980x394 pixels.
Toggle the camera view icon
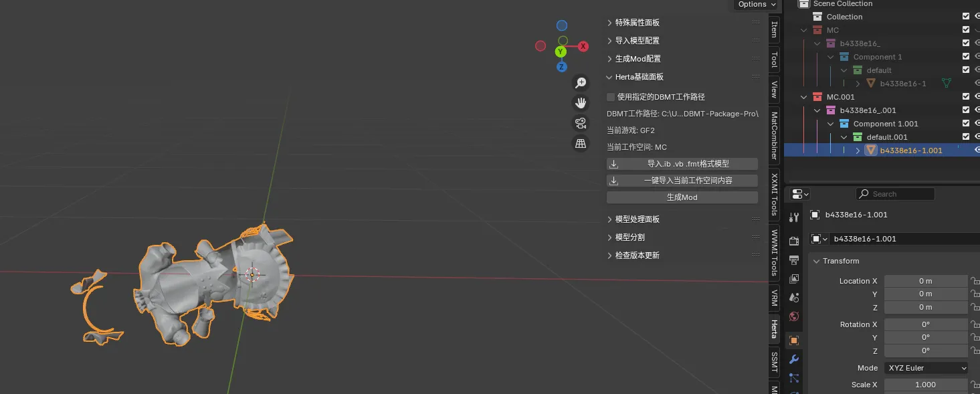[x=581, y=123]
